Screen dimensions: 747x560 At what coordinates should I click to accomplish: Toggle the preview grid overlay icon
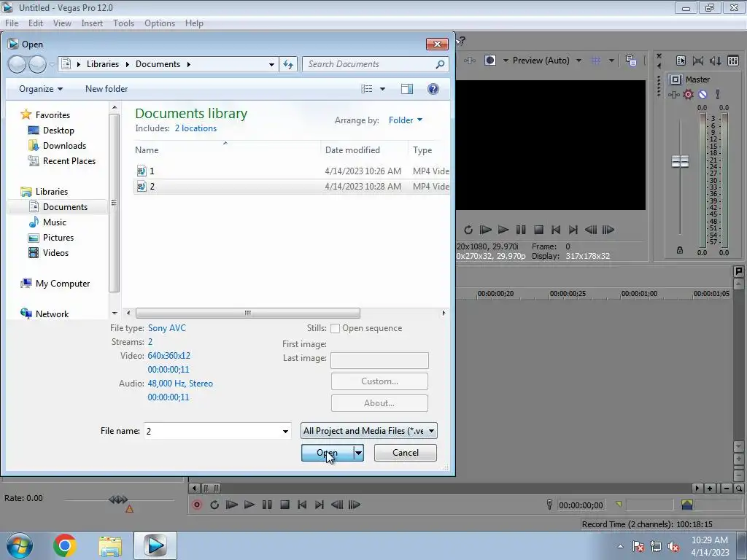tap(595, 61)
